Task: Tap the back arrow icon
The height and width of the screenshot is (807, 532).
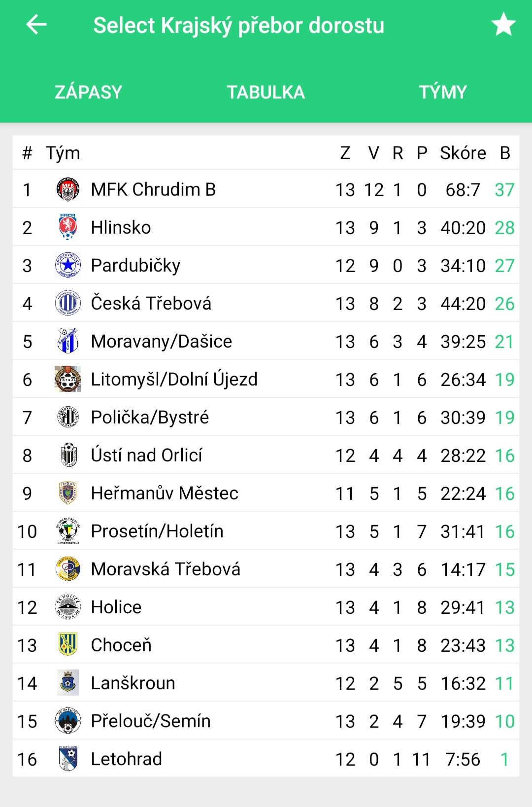Action: pyautogui.click(x=36, y=24)
